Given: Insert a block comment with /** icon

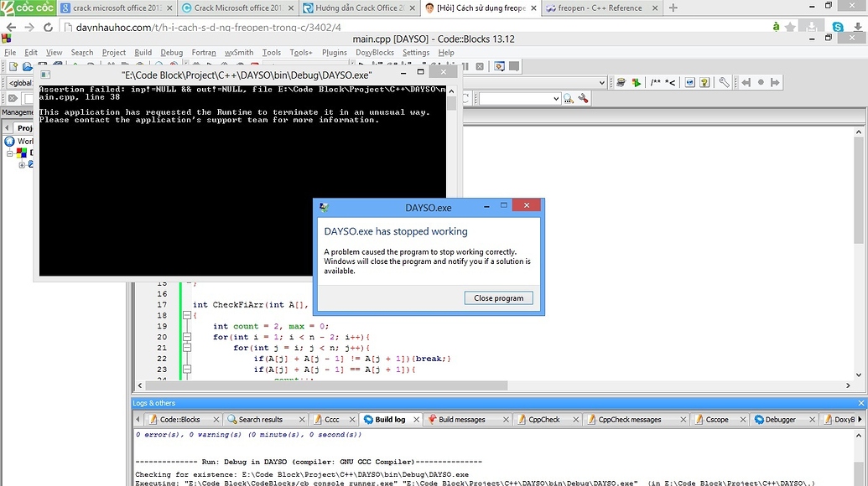Looking at the screenshot, I should point(656,82).
